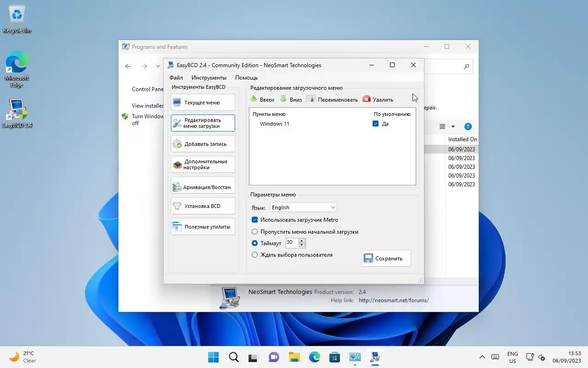Show hidden tray icons chevron
This screenshot has width=588, height=368.
[x=482, y=357]
